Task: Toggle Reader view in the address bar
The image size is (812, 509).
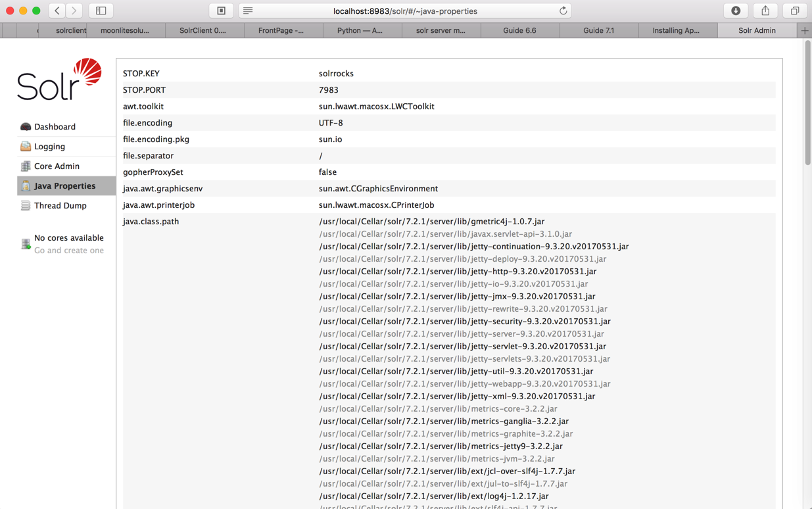Action: click(248, 11)
